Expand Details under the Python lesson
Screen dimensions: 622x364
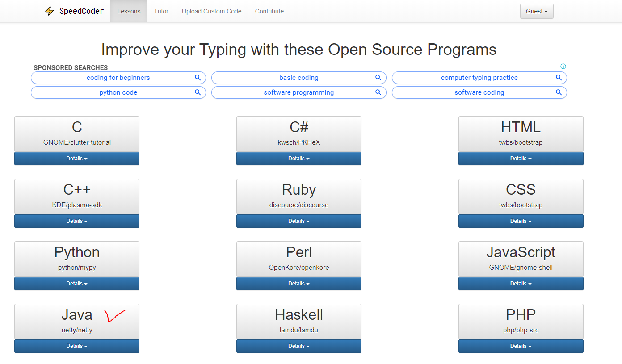[x=77, y=284]
